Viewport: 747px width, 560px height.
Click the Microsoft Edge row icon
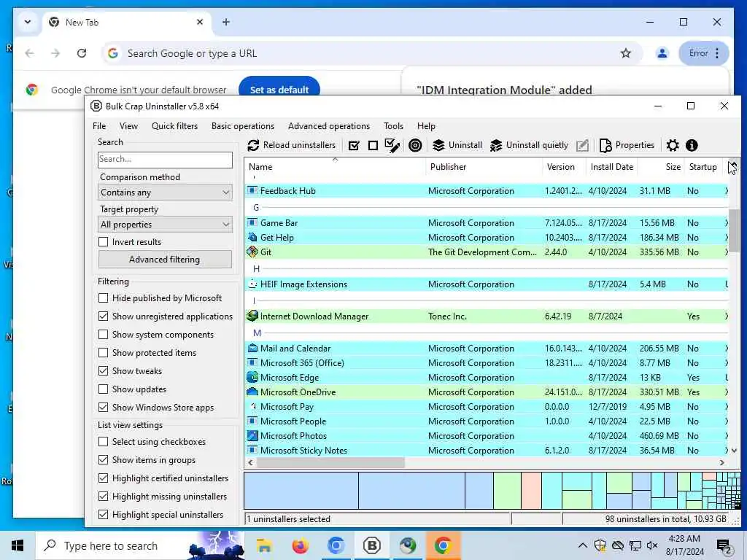point(252,377)
